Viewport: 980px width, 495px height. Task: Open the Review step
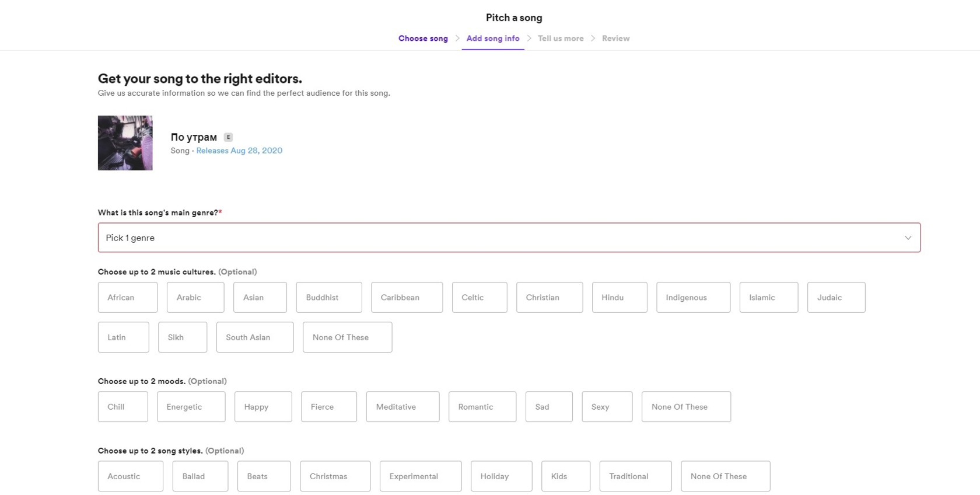[x=615, y=39]
